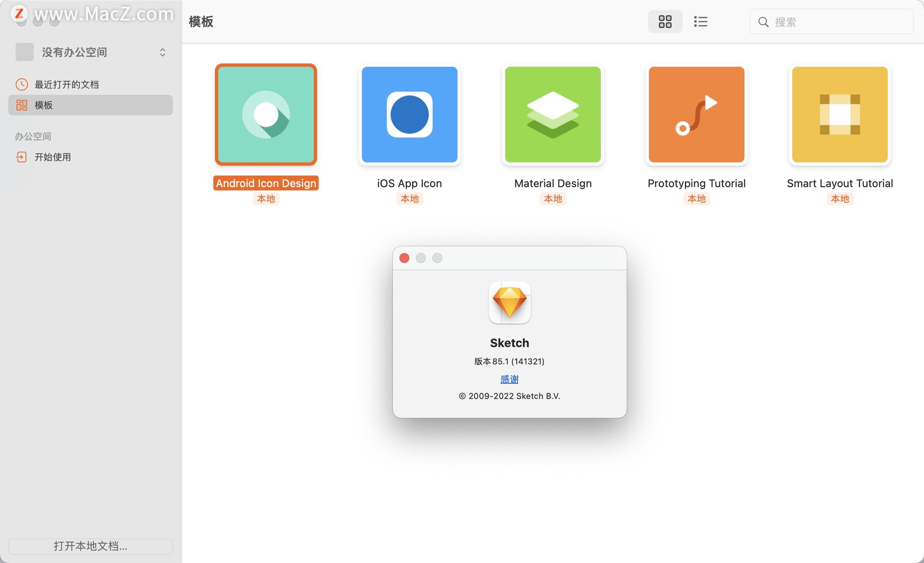Switch to list view of templates
The width and height of the screenshot is (924, 563).
click(701, 22)
